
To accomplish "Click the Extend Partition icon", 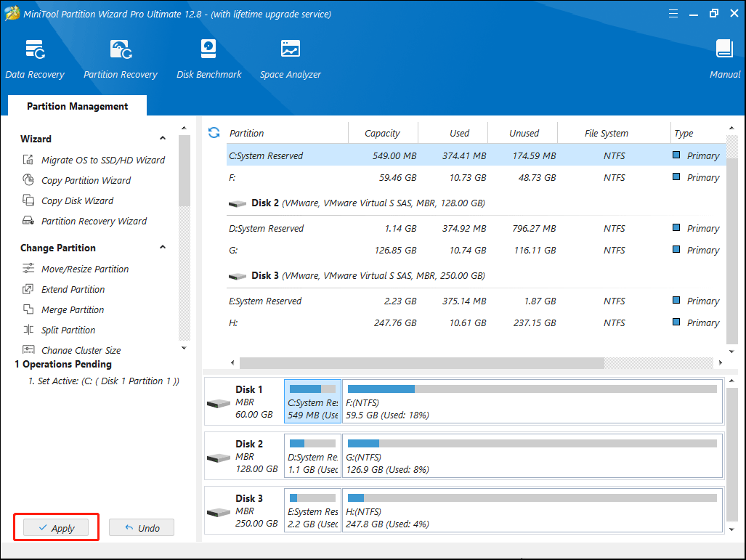I will [x=28, y=289].
